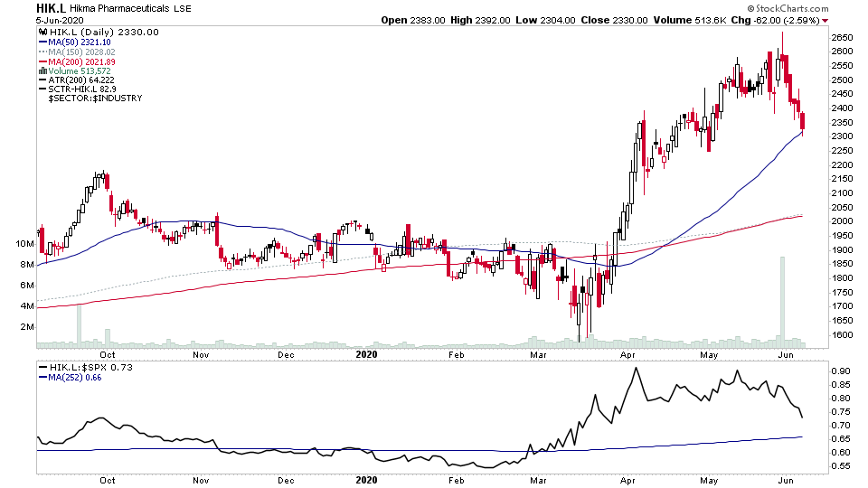868x488 pixels.
Task: Click the HIK.L ticker symbol title
Action: click(51, 8)
